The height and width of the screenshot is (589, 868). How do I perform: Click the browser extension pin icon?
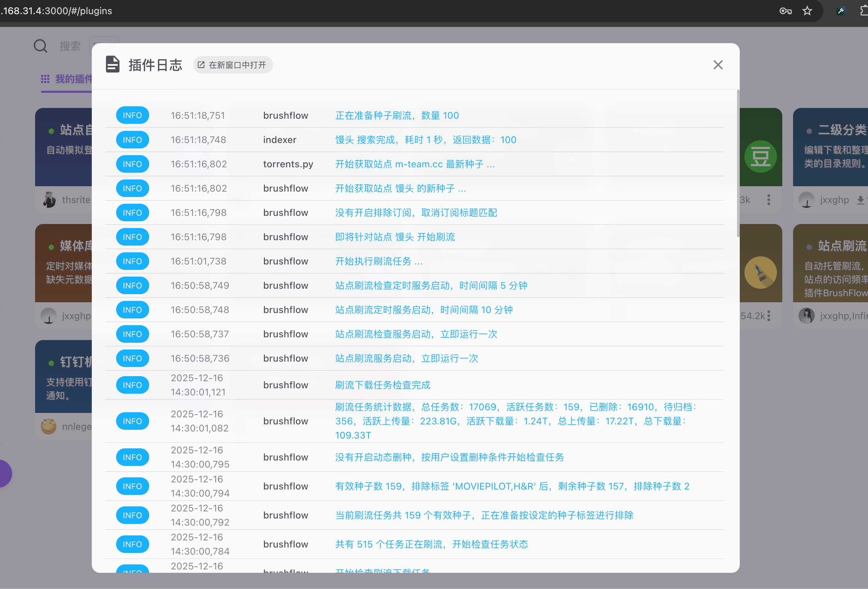[x=841, y=11]
